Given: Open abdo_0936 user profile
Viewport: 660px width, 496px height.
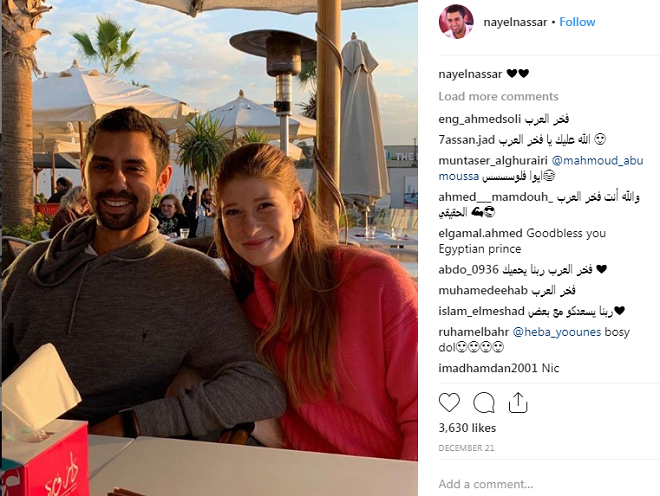Looking at the screenshot, I should (468, 269).
